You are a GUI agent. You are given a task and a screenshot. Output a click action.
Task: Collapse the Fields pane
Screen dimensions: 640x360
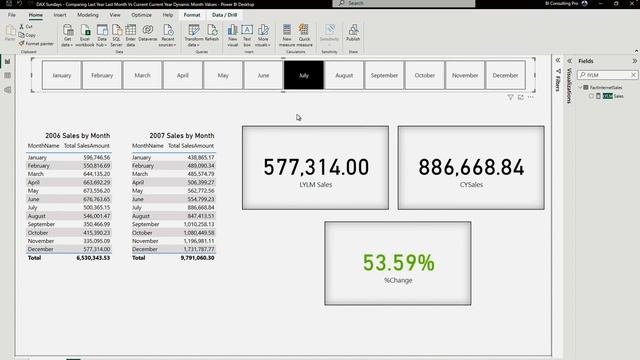[x=634, y=61]
